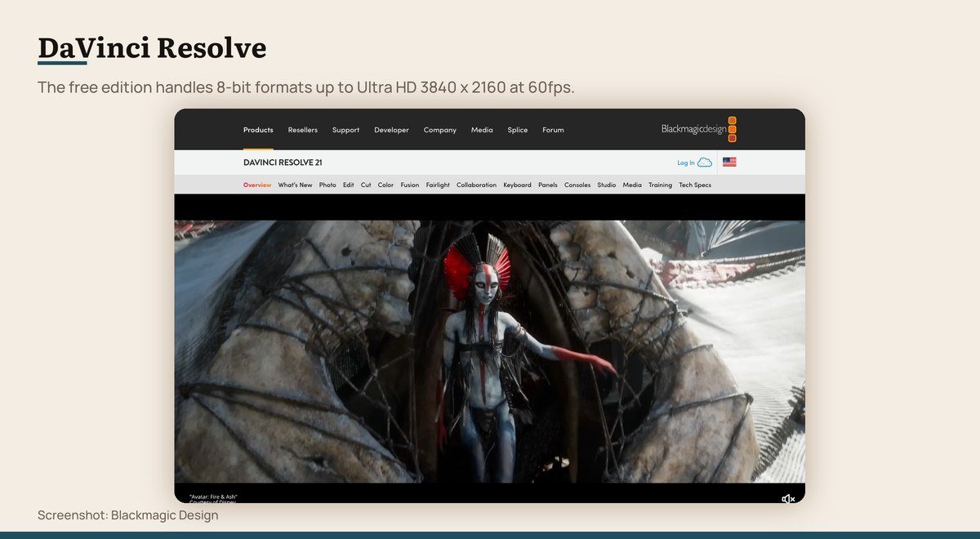Click the Log In link
The height and width of the screenshot is (539, 980).
click(686, 163)
